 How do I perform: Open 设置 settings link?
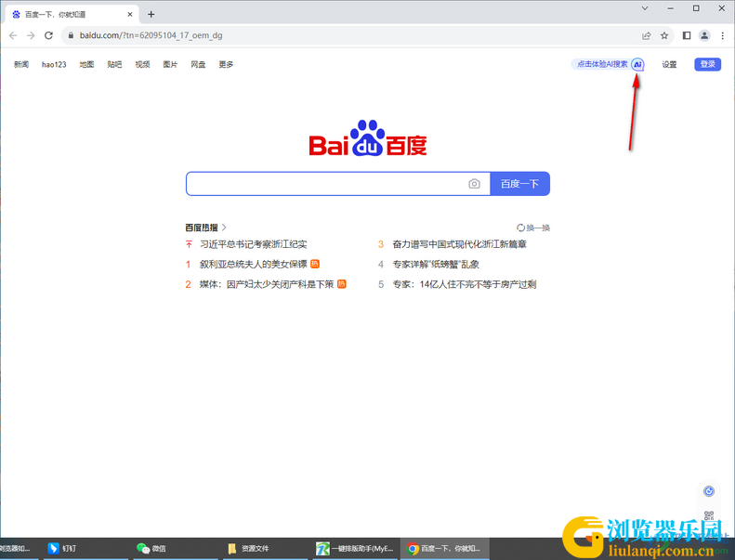coord(669,65)
